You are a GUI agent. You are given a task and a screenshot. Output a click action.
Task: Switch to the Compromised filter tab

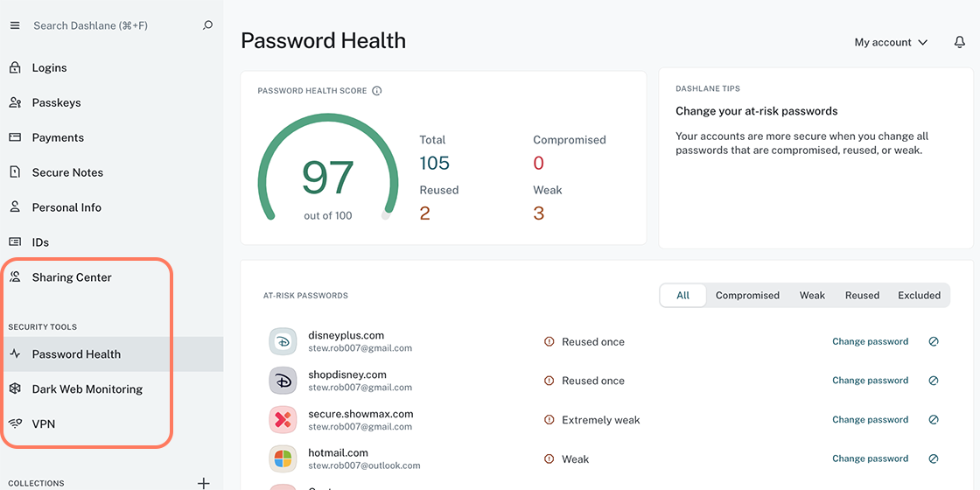pos(747,295)
